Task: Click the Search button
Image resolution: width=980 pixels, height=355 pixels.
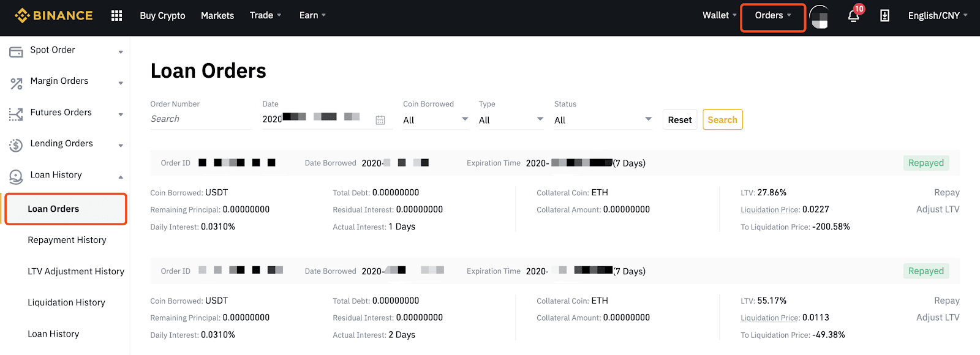Action: click(x=723, y=120)
